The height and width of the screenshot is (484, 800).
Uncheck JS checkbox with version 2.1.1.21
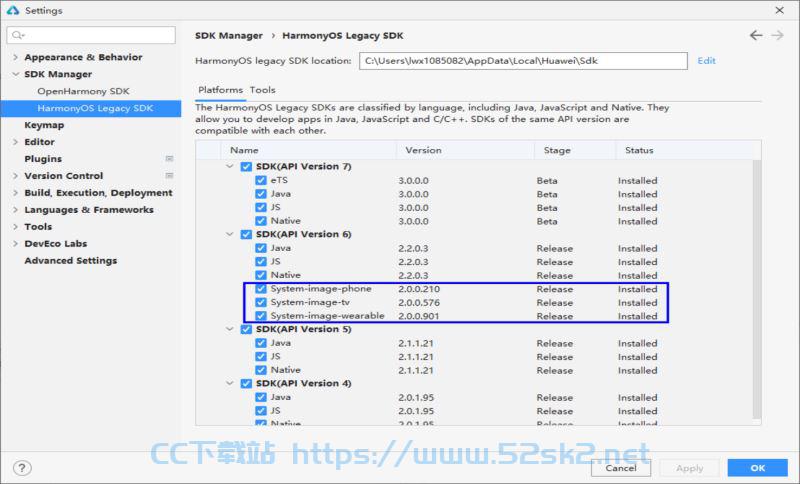[x=261, y=356]
